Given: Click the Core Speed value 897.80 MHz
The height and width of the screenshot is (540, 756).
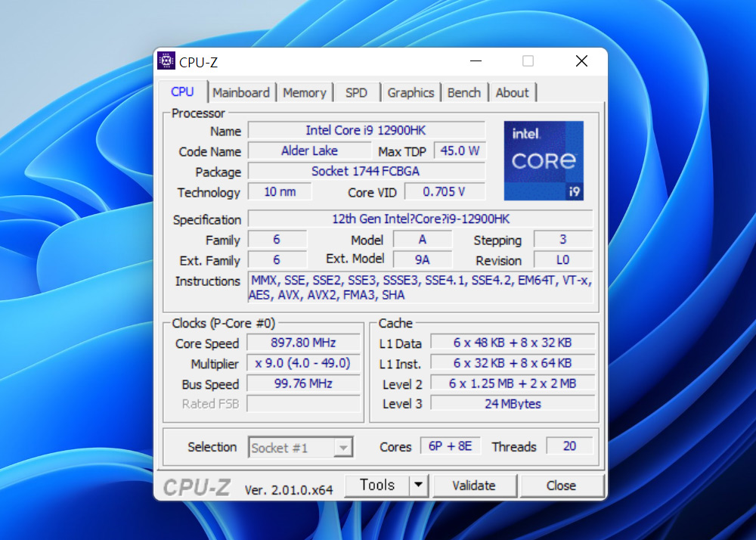Looking at the screenshot, I should click(303, 343).
